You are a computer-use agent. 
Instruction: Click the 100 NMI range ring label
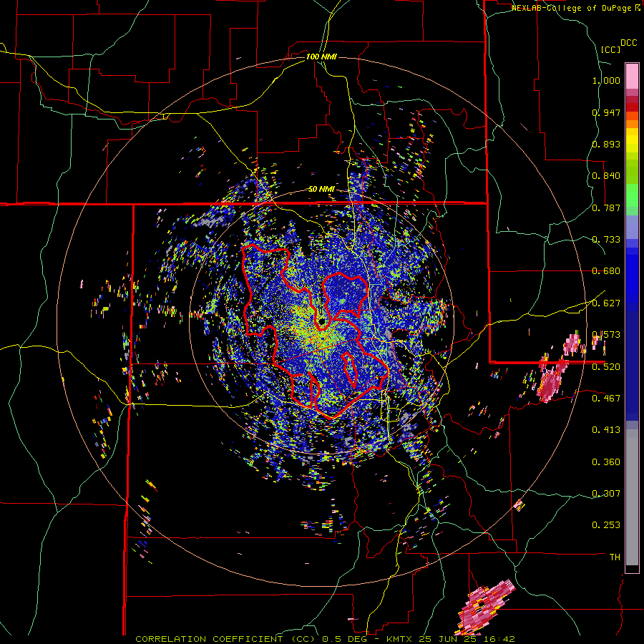click(321, 57)
